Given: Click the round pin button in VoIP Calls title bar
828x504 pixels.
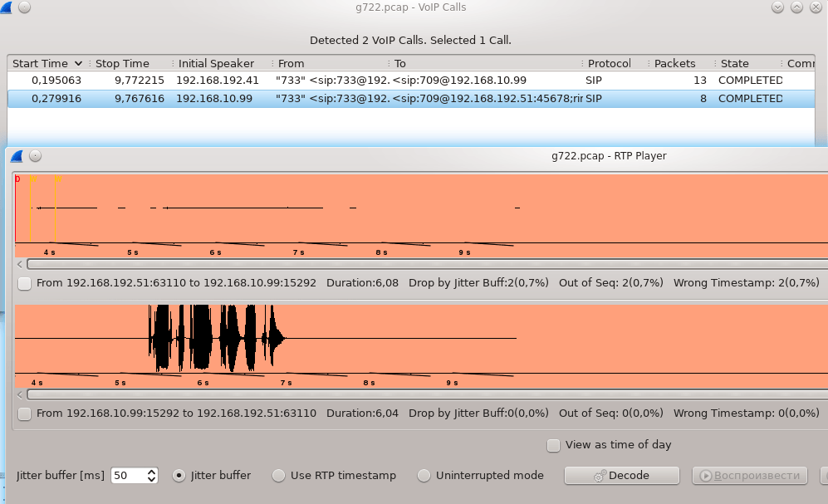Looking at the screenshot, I should click(24, 7).
